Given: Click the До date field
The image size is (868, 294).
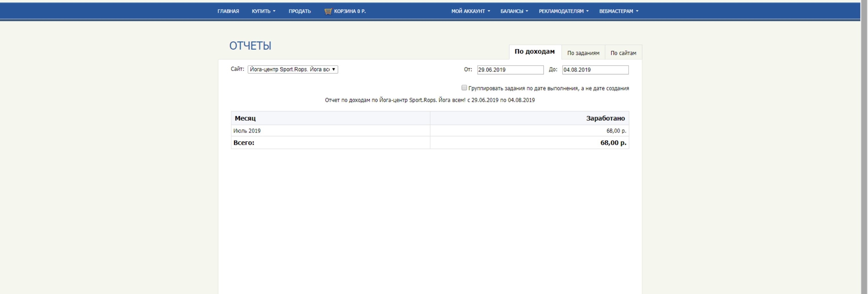Looking at the screenshot, I should tap(595, 70).
